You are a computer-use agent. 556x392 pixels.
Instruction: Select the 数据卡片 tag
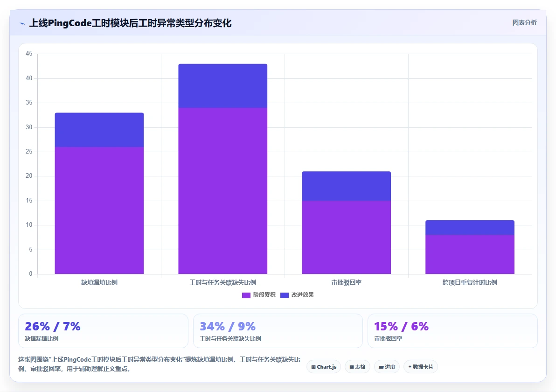(x=421, y=367)
